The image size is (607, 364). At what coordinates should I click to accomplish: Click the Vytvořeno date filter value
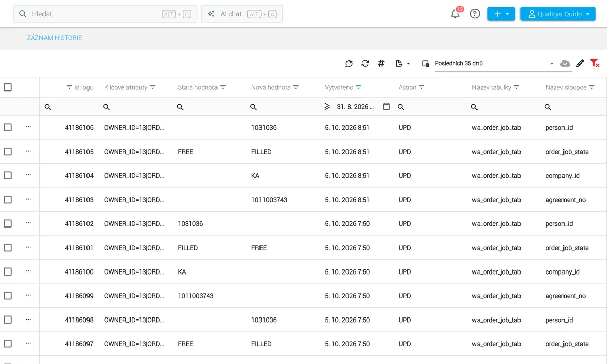(356, 107)
